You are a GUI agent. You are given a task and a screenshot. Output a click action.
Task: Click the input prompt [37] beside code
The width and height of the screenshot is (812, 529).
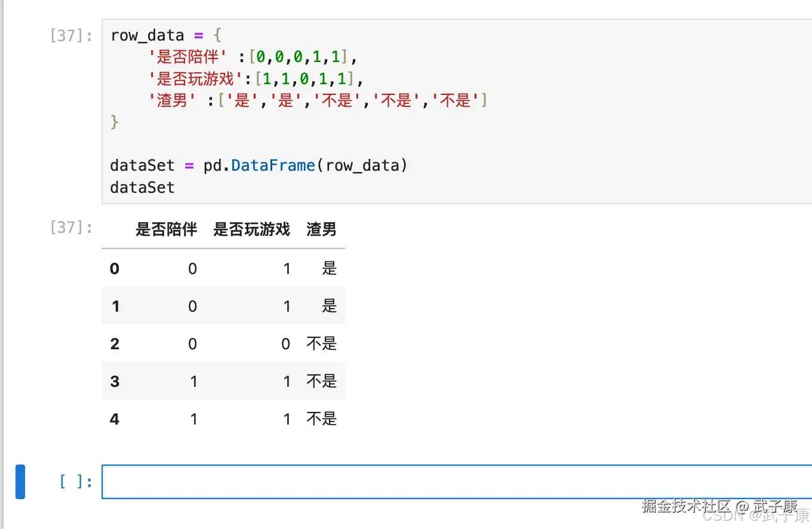point(72,36)
